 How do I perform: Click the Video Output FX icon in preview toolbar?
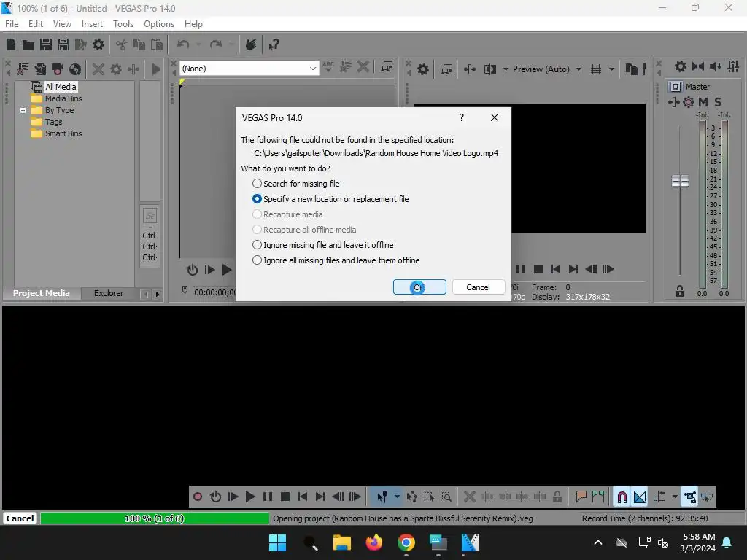pos(469,69)
